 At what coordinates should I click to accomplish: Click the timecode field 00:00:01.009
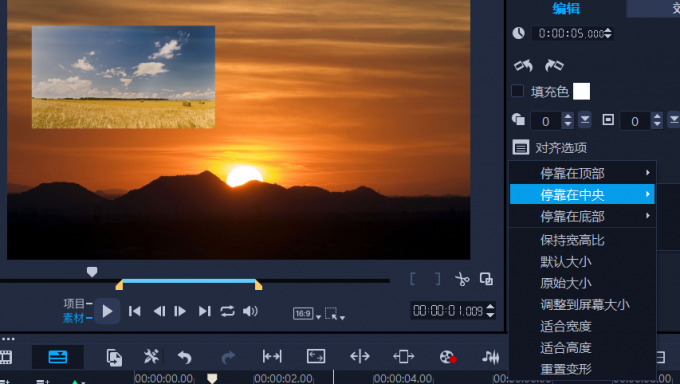click(448, 311)
